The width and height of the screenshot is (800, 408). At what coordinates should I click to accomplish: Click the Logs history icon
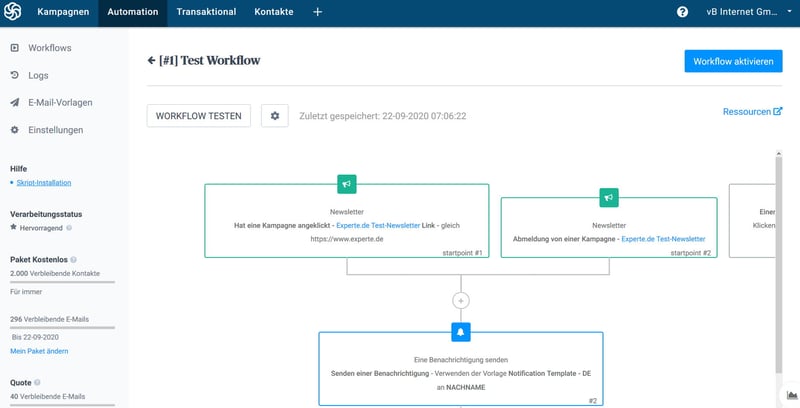point(15,75)
